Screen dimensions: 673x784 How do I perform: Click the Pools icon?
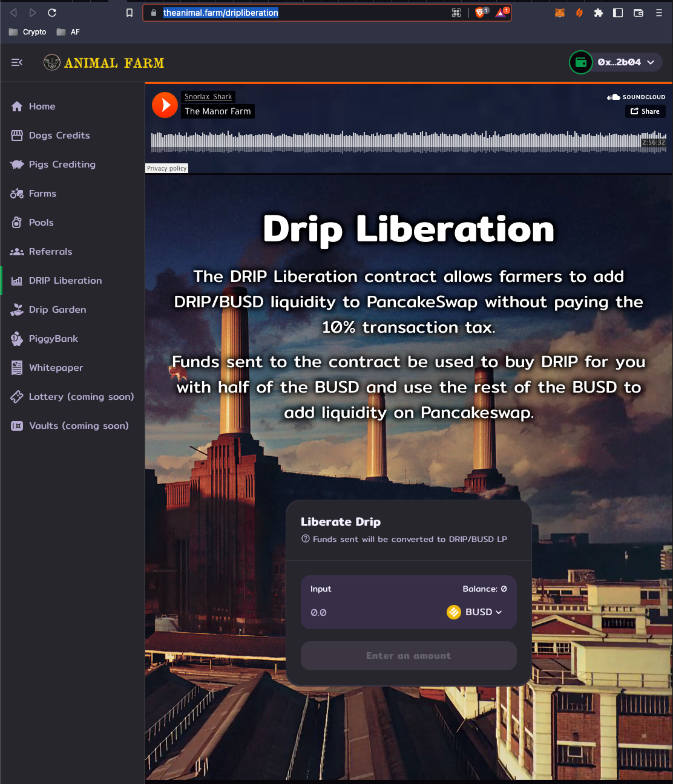click(17, 223)
